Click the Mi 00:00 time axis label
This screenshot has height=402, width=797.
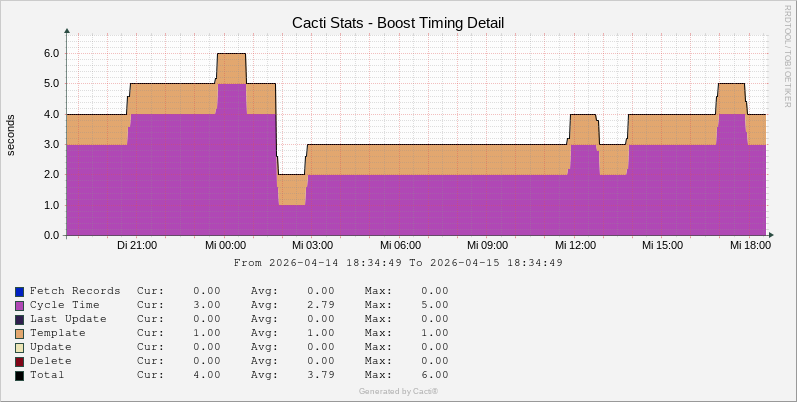click(x=225, y=245)
